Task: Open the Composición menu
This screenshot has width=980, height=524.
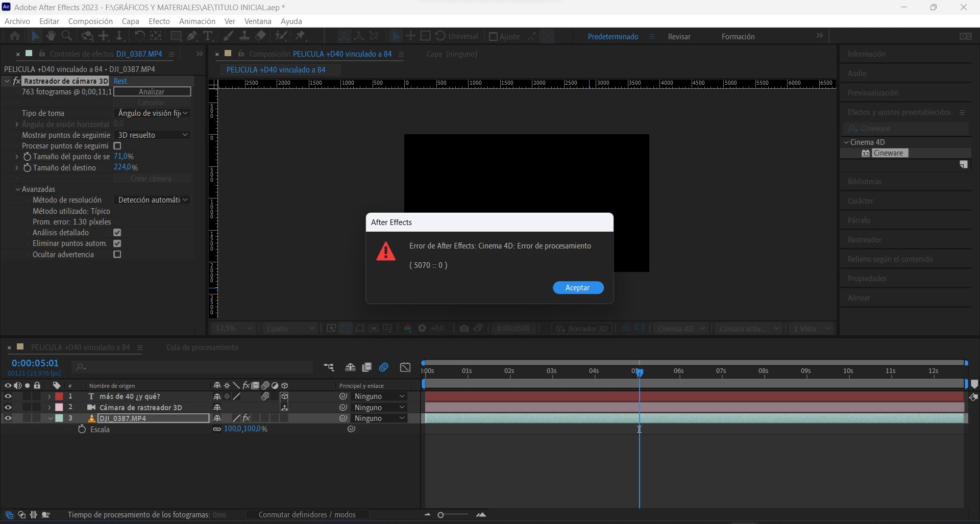Action: (90, 21)
